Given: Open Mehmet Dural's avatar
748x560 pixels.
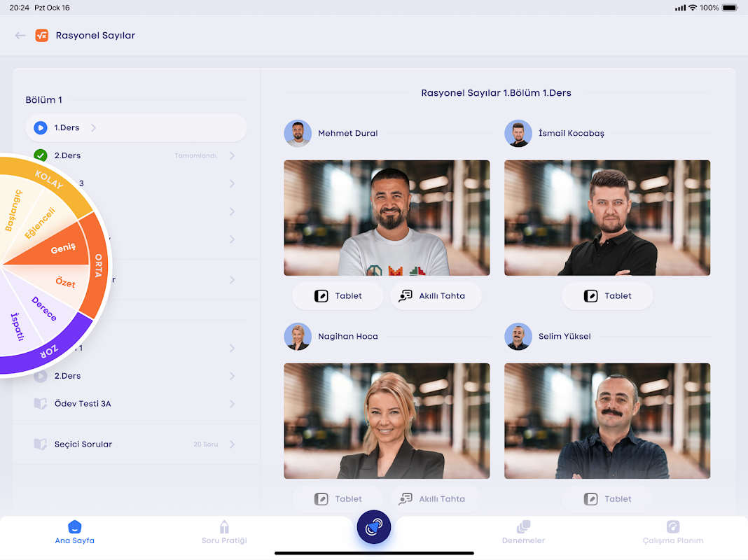Looking at the screenshot, I should click(x=298, y=134).
